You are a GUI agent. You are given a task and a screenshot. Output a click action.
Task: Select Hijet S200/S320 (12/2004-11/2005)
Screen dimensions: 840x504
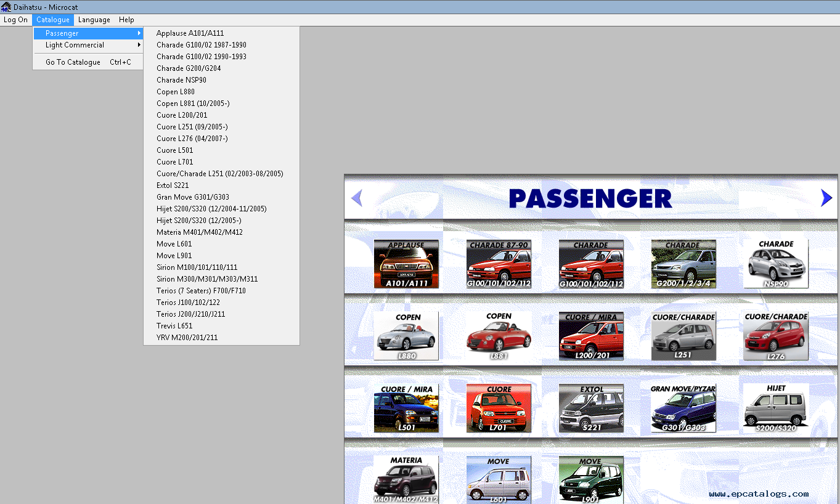pos(221,209)
